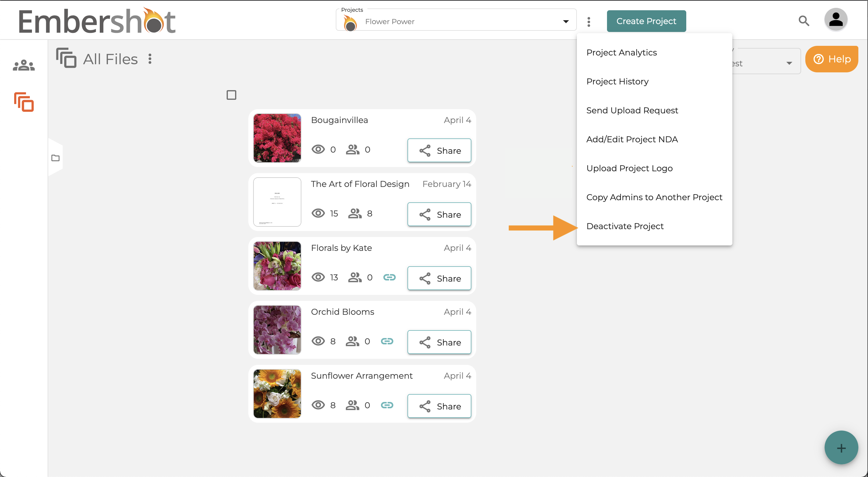Open the Bougainvillea thumbnail image
The image size is (868, 477).
(x=277, y=138)
